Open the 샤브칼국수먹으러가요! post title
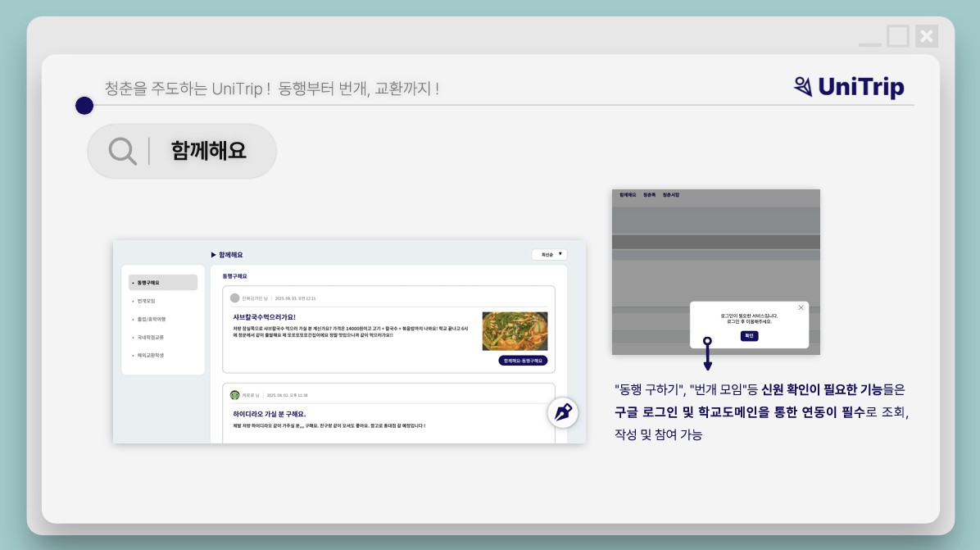This screenshot has height=550, width=980. (264, 317)
